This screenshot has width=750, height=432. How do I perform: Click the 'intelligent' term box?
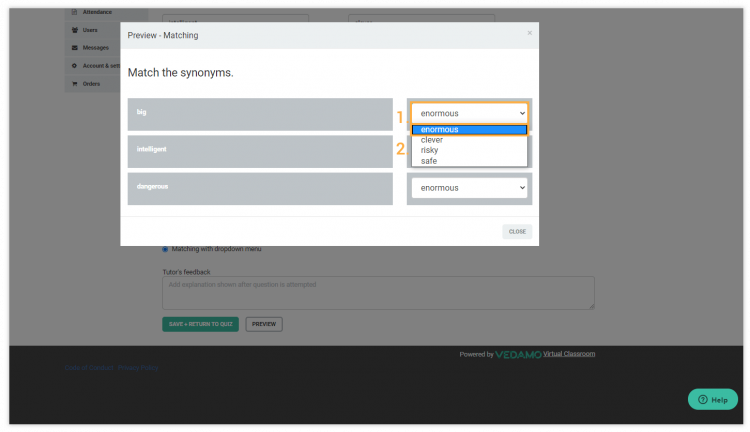pos(260,152)
